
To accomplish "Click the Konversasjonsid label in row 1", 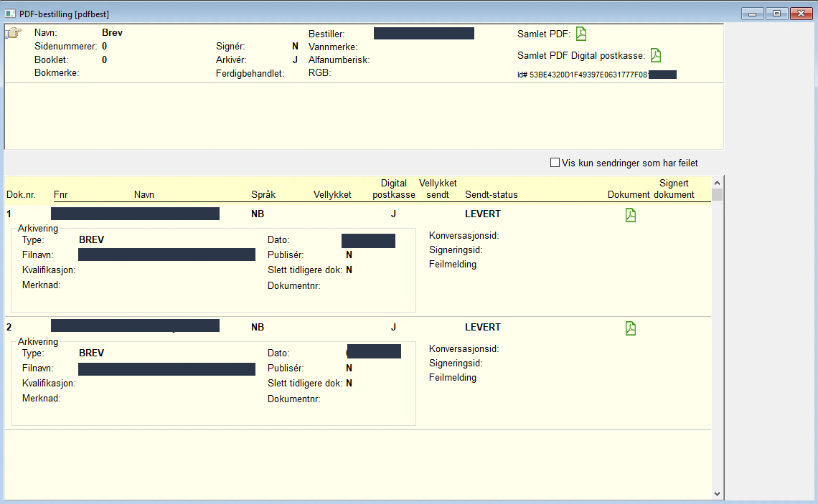I will pos(464,236).
